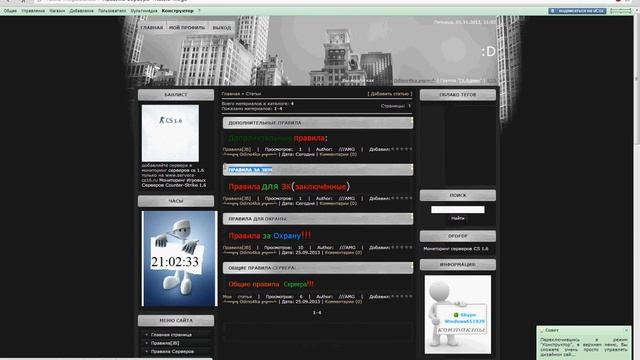
Task: Click the contacts Skype image
Action: point(458,315)
